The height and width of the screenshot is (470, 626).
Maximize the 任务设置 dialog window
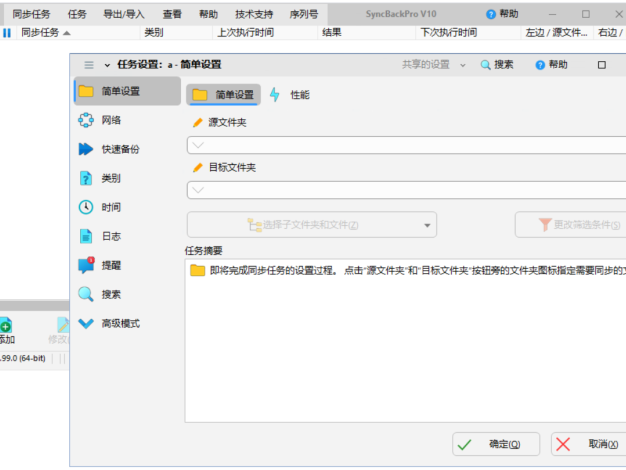602,65
